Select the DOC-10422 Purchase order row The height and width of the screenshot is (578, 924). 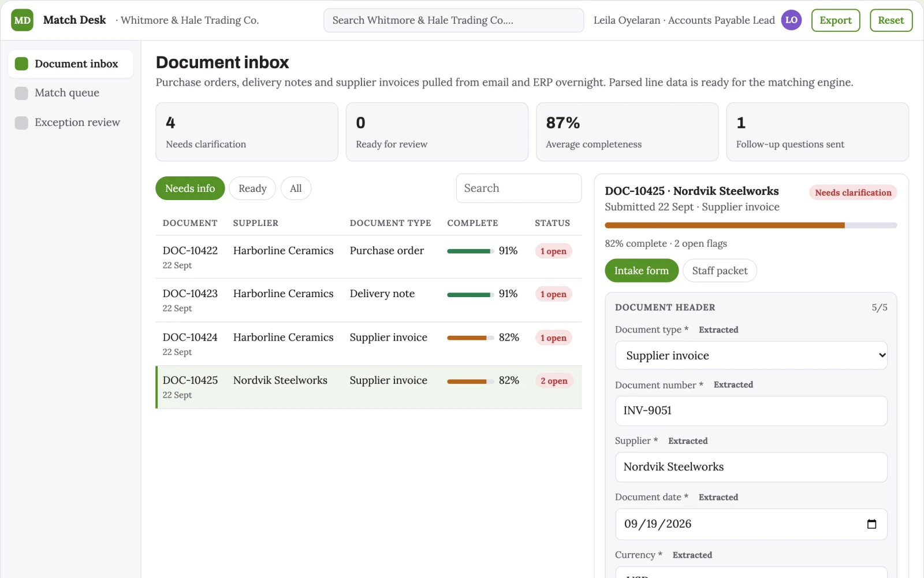click(368, 257)
